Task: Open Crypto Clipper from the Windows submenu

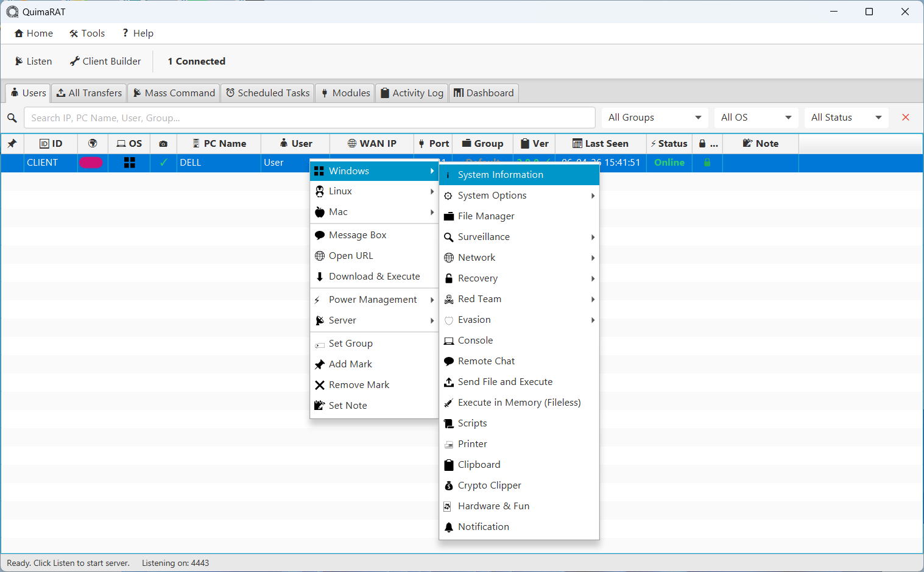Action: coord(489,485)
